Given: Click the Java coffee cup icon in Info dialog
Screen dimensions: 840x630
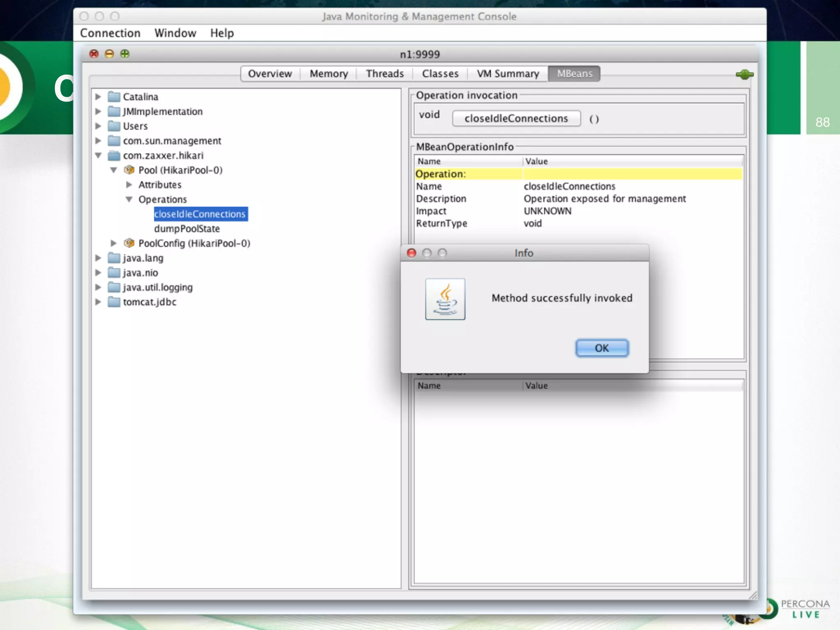Looking at the screenshot, I should (x=445, y=299).
